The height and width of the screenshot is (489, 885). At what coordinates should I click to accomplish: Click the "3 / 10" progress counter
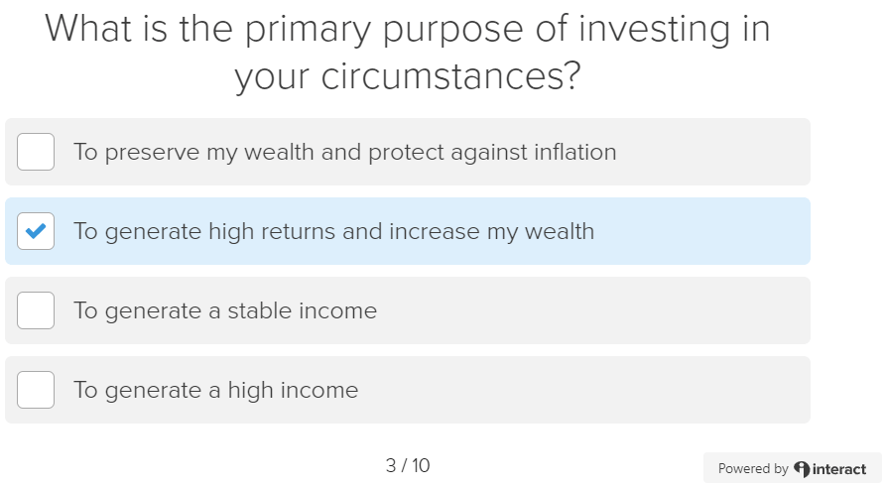point(408,465)
